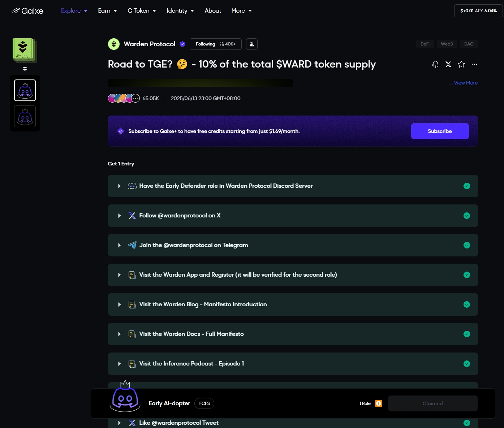The width and height of the screenshot is (504, 428).
Task: Click the Galxe logo
Action: pos(27,11)
